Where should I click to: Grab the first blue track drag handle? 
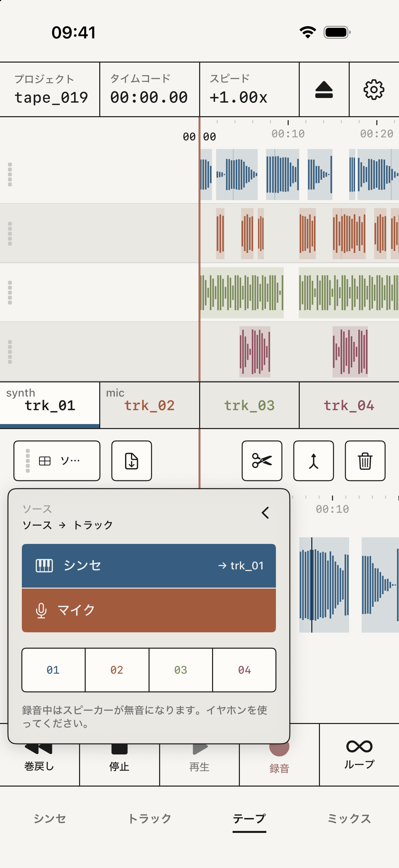coord(10,174)
